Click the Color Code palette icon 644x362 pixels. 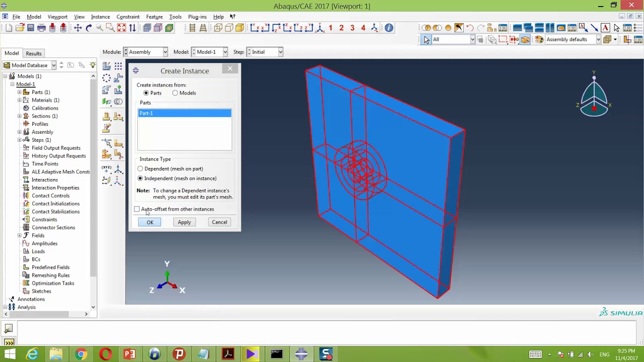click(x=539, y=39)
